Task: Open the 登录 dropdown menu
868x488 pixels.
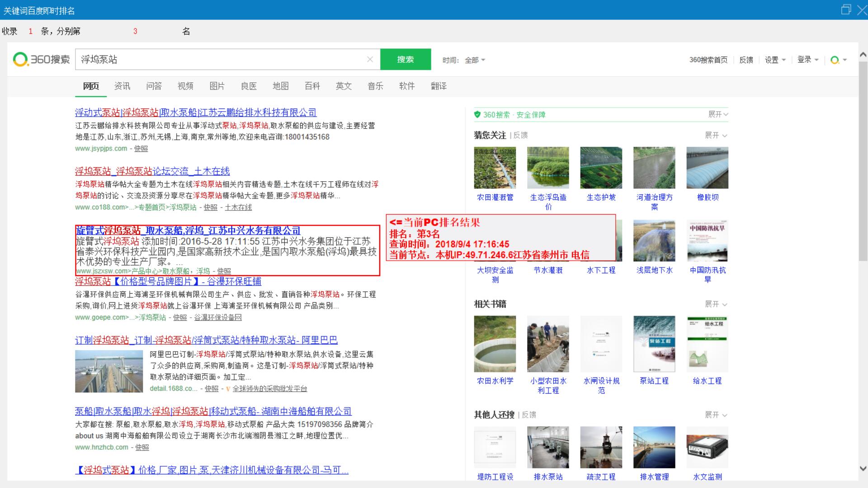Action: pos(808,60)
